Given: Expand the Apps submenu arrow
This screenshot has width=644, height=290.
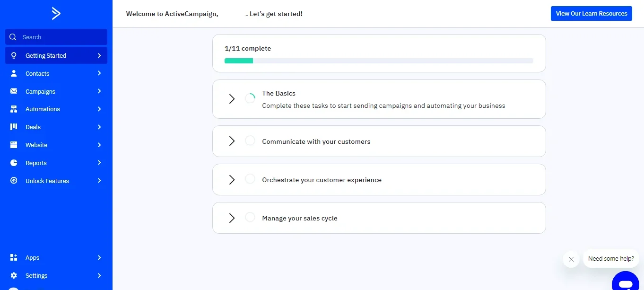Looking at the screenshot, I should coord(99,257).
